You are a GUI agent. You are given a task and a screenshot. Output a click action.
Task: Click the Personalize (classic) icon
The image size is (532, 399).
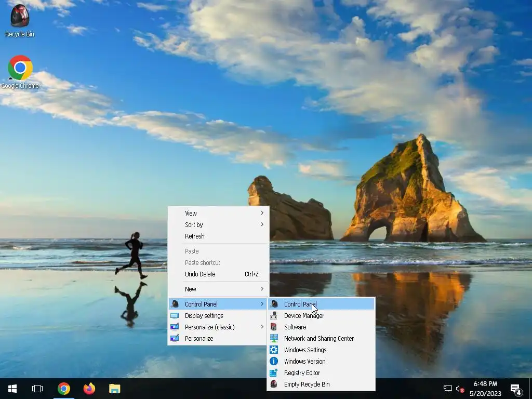tap(175, 327)
